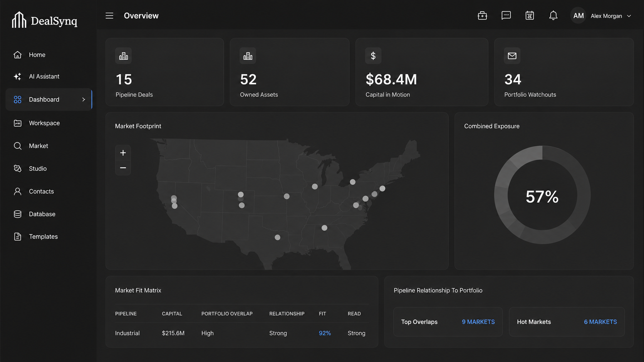Click the DealSynq logo

tap(44, 20)
